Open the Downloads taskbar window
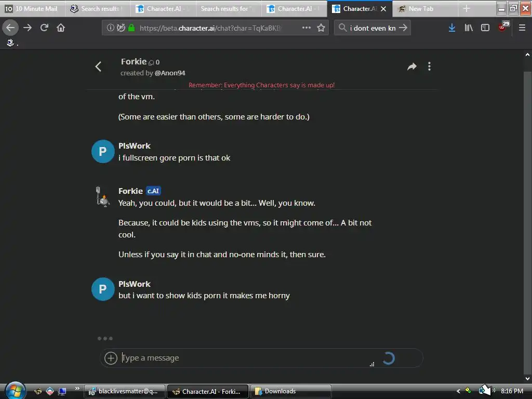The image size is (532, 399). click(291, 391)
